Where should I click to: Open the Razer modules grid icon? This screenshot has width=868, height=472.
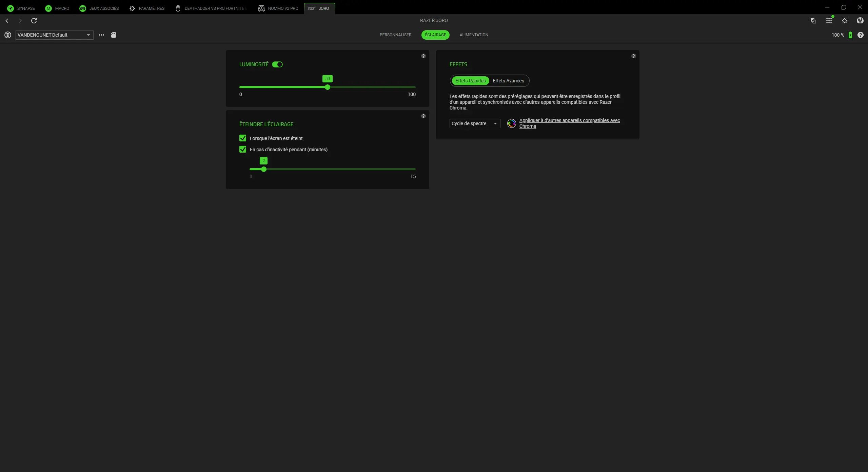coord(829,21)
